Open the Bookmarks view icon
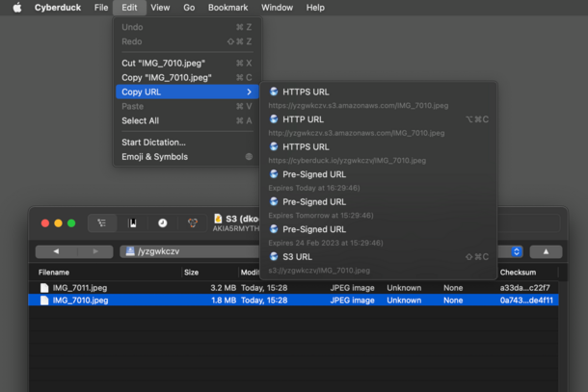The width and height of the screenshot is (588, 392). pos(132,222)
